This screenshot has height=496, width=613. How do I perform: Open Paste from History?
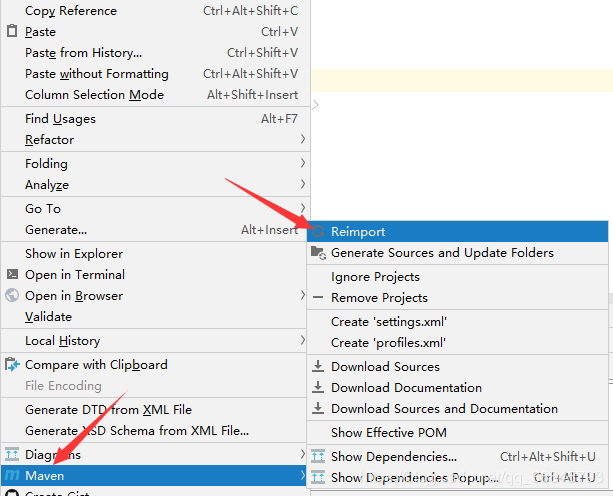[x=155, y=53]
